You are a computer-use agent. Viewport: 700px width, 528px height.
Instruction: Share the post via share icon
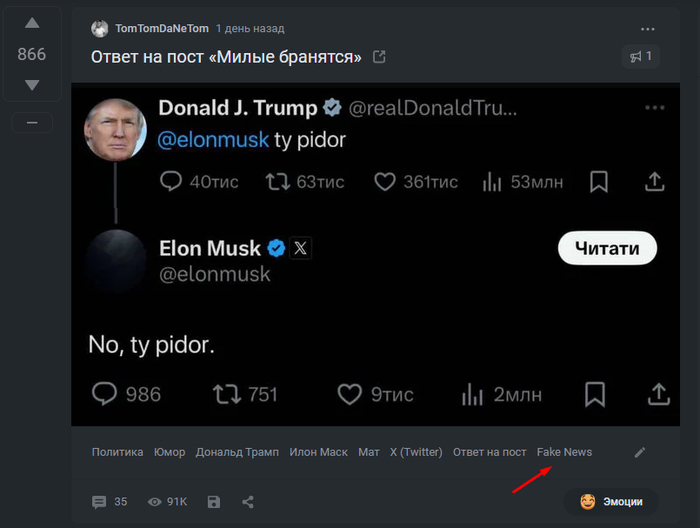point(248,502)
